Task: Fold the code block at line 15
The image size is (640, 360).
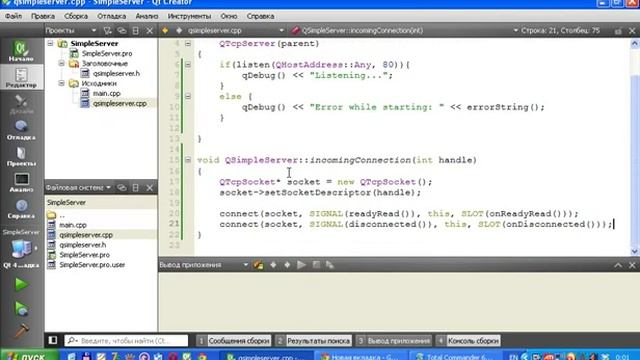Action: (188, 160)
